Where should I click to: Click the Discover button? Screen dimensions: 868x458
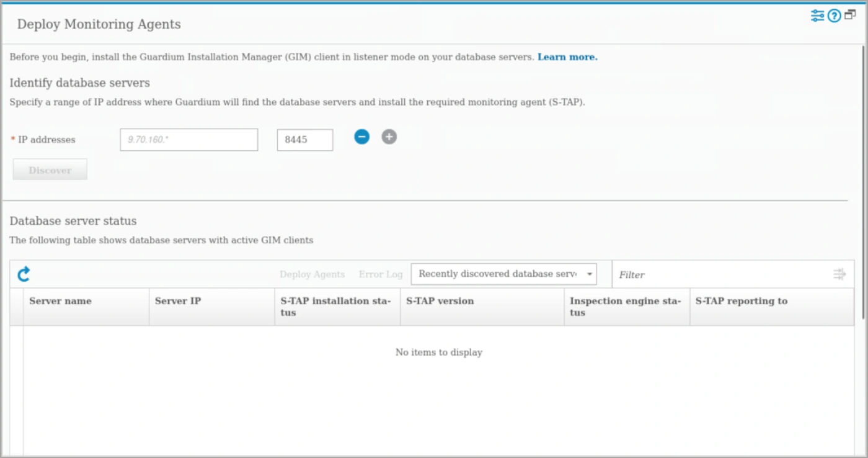coord(50,169)
